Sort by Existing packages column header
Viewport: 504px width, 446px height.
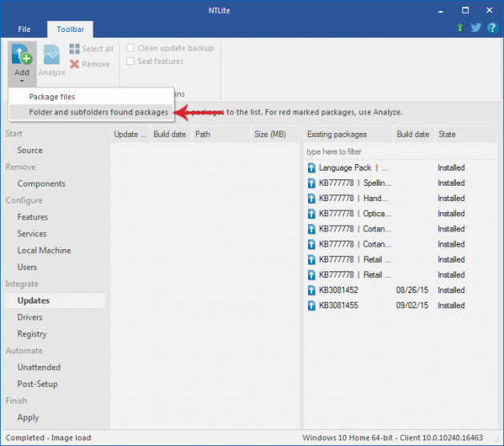(347, 135)
